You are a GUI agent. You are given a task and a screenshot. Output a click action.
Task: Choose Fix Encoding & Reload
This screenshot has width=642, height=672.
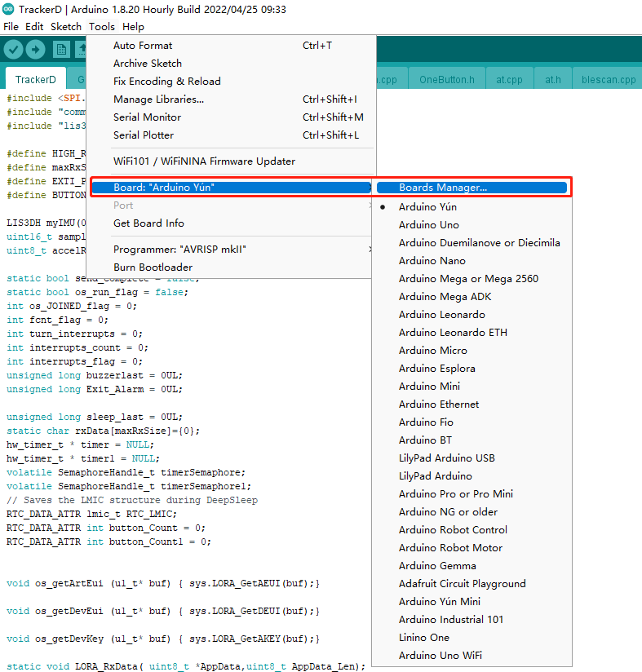pos(232,82)
